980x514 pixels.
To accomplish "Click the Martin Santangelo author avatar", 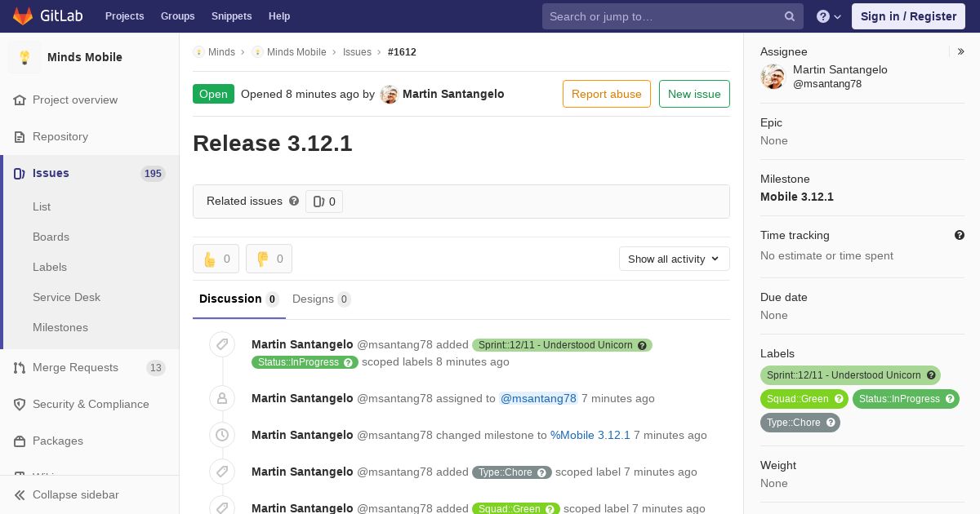I will pyautogui.click(x=390, y=94).
